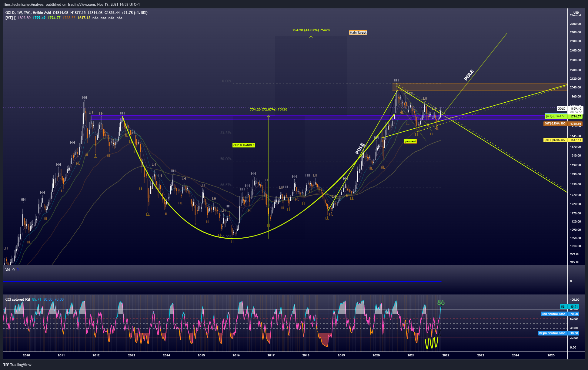The width and height of the screenshot is (588, 370).
Task: Click the CCI colored RSI legend title
Action: pos(18,299)
